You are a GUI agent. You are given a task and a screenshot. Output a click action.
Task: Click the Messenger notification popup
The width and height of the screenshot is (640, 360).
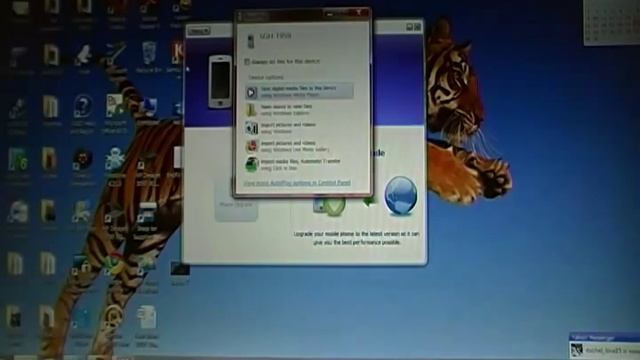point(604,346)
